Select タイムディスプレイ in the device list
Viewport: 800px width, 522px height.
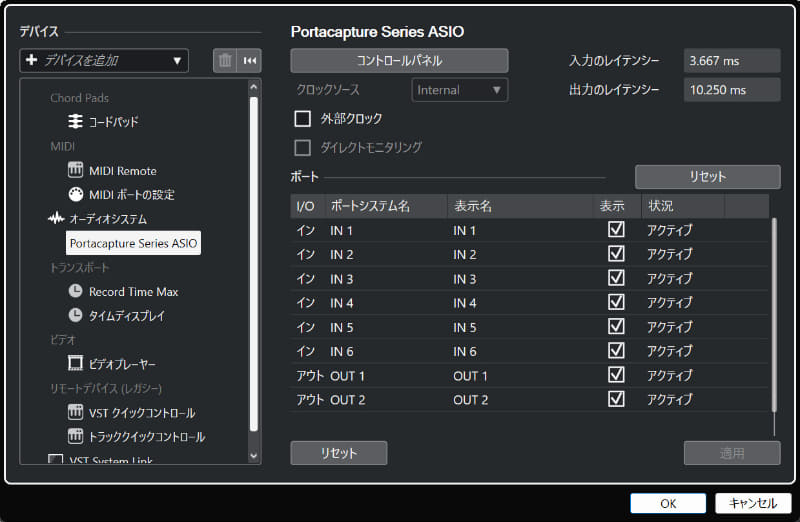tap(127, 316)
